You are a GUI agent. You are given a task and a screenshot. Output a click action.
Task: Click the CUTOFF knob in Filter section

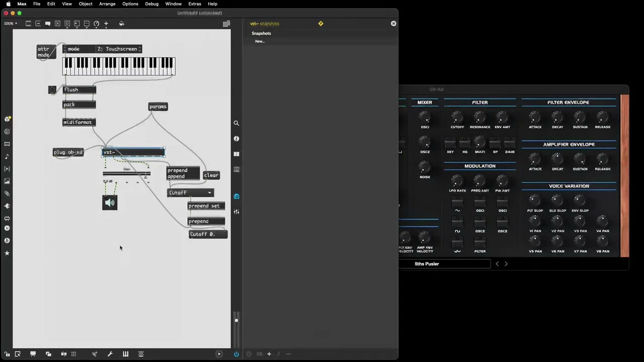point(457,118)
